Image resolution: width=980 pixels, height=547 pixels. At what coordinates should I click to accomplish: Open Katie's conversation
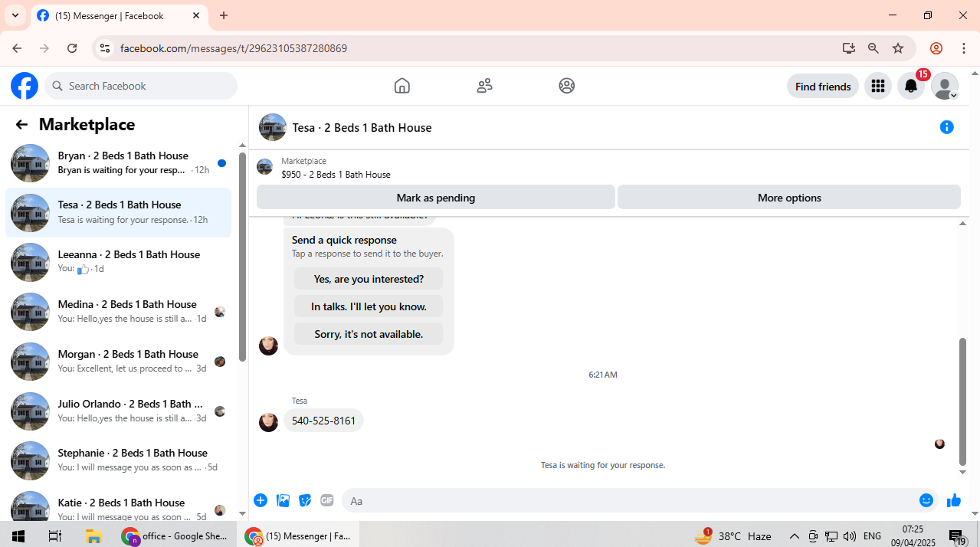click(118, 507)
